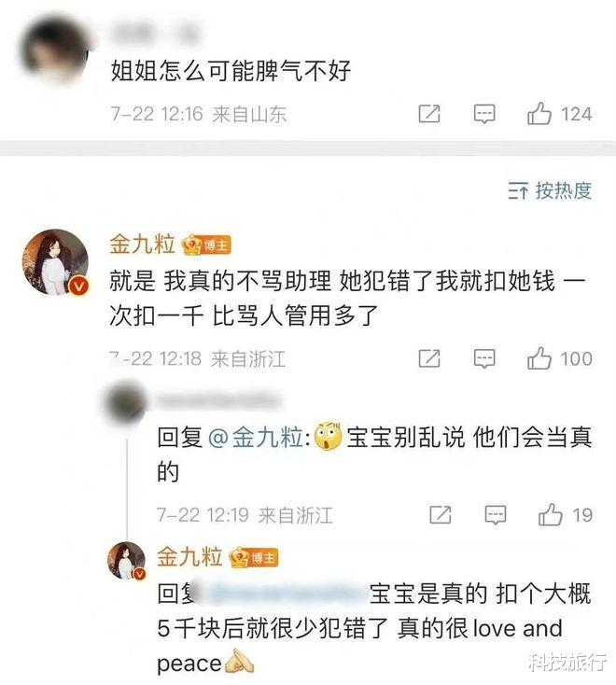Open the @金九粒 mention link
The height and width of the screenshot is (685, 616).
[256, 438]
